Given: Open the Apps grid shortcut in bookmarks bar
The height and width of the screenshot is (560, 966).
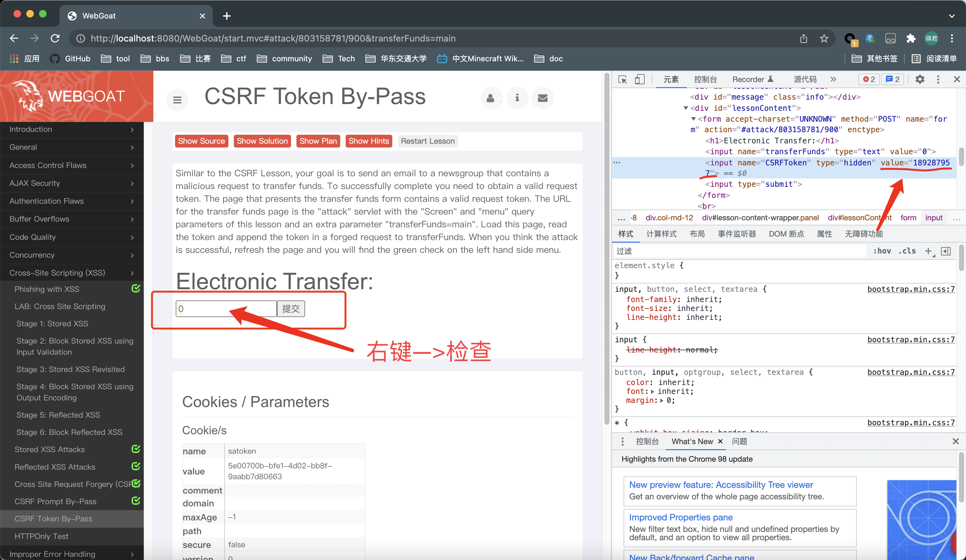Looking at the screenshot, I should pyautogui.click(x=25, y=59).
